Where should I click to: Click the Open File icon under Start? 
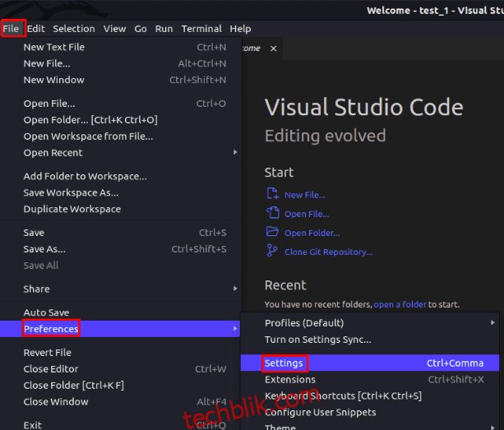point(273,213)
